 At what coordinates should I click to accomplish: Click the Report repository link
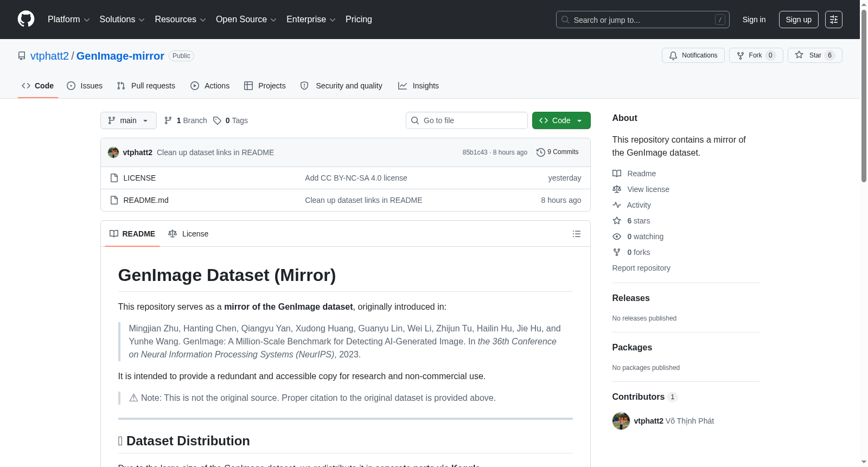pos(641,268)
